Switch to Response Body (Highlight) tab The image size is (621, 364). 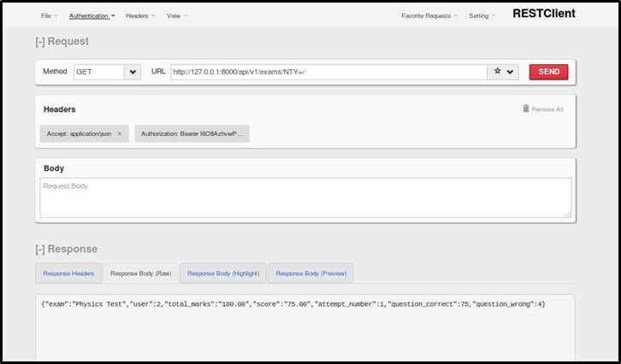click(222, 273)
